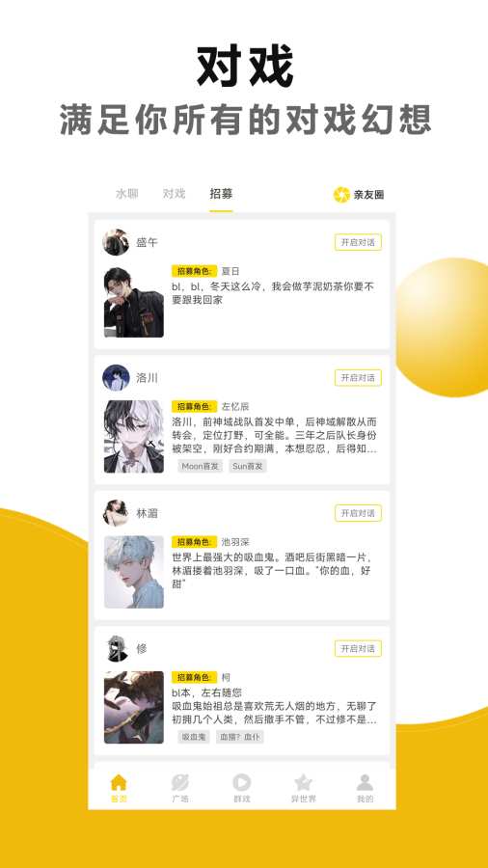
Task: Tap the 首页 home icon
Action: 119,783
